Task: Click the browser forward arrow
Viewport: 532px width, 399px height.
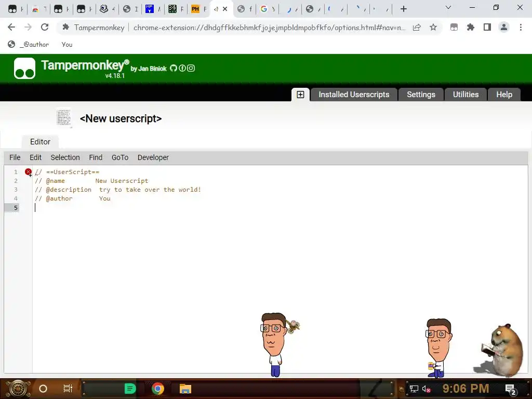Action: coord(28,27)
